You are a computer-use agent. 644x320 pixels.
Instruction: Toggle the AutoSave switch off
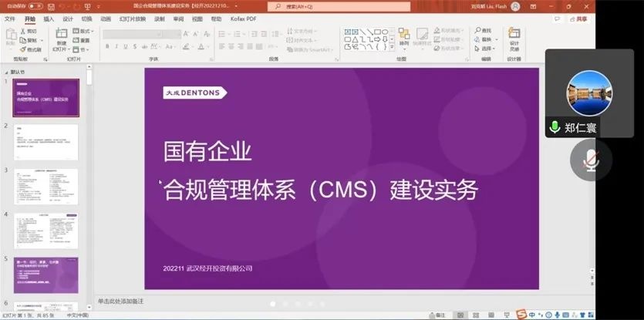point(35,7)
